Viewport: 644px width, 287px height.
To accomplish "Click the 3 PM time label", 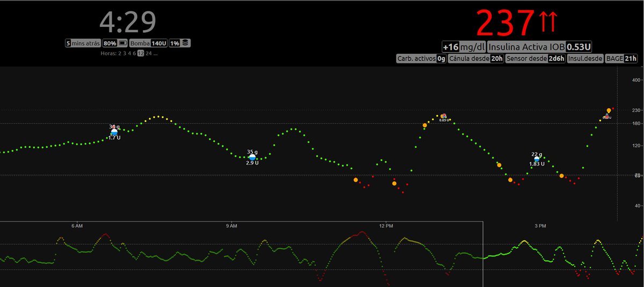I will 540,226.
